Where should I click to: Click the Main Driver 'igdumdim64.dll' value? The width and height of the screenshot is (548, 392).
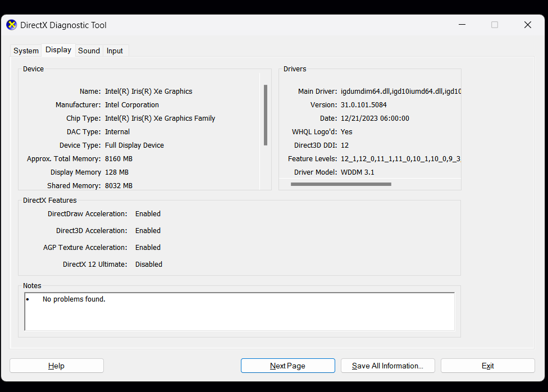click(401, 92)
